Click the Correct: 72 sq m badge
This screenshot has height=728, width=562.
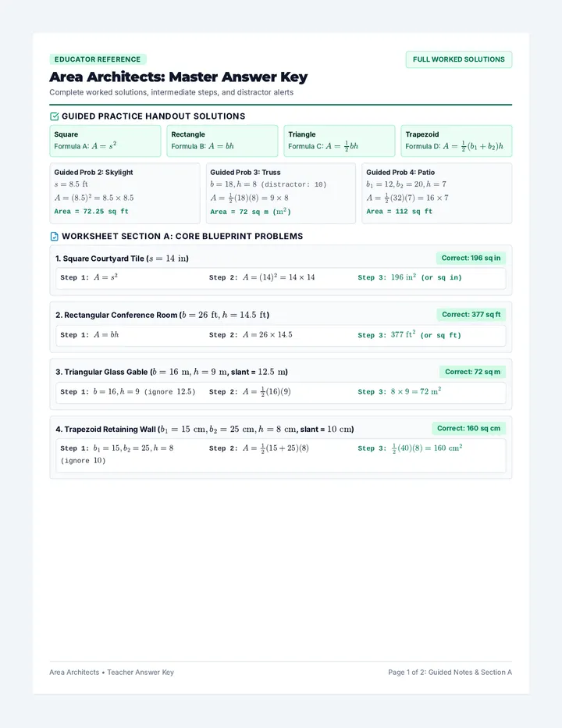tap(472, 372)
